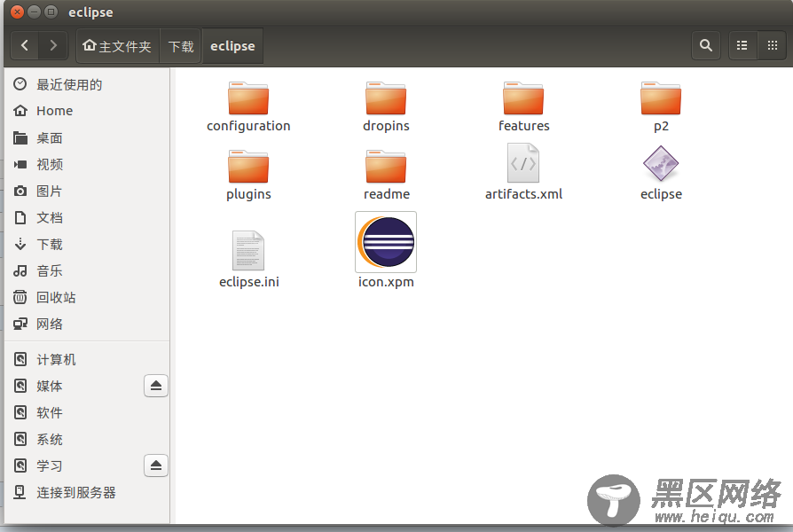This screenshot has width=793, height=532.
Task: Open the 系统 volume in the sidebar
Action: pos(87,440)
